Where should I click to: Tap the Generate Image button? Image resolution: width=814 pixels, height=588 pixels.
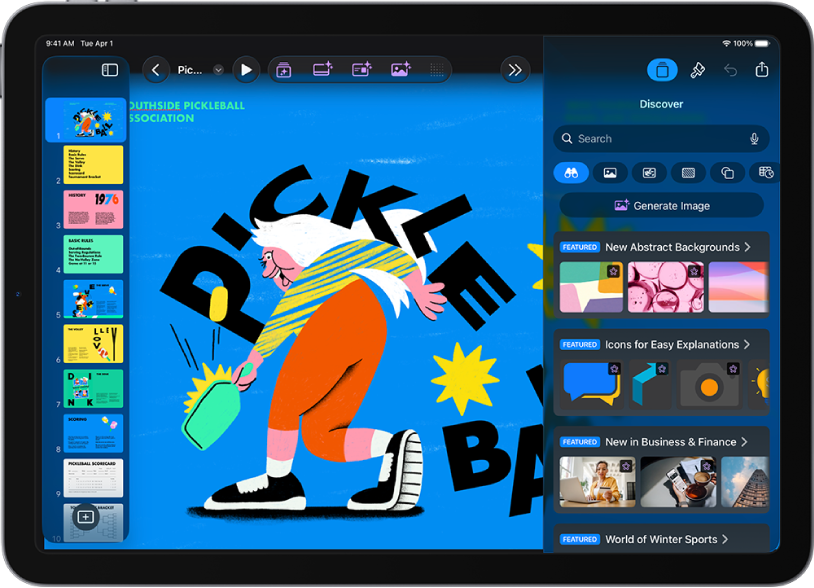662,205
